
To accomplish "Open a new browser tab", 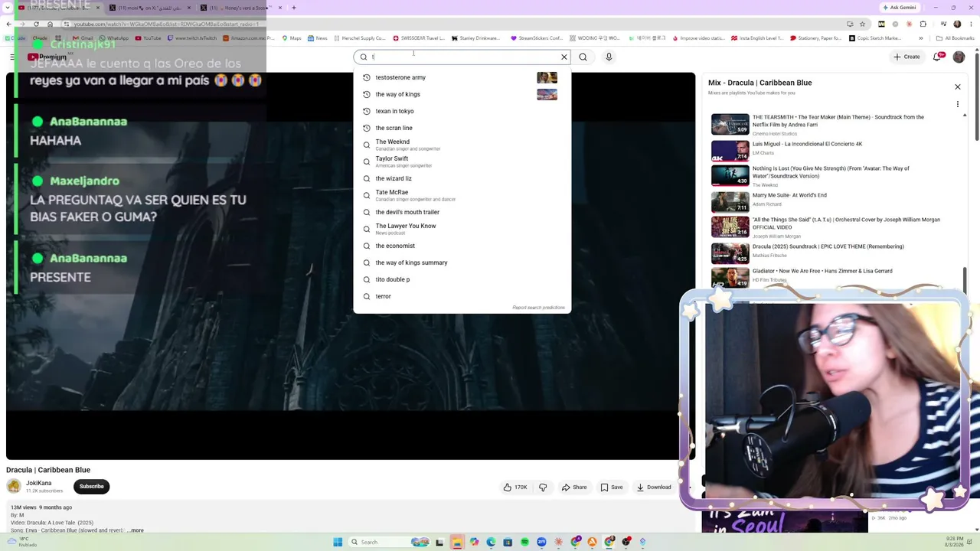I will pos(293,8).
